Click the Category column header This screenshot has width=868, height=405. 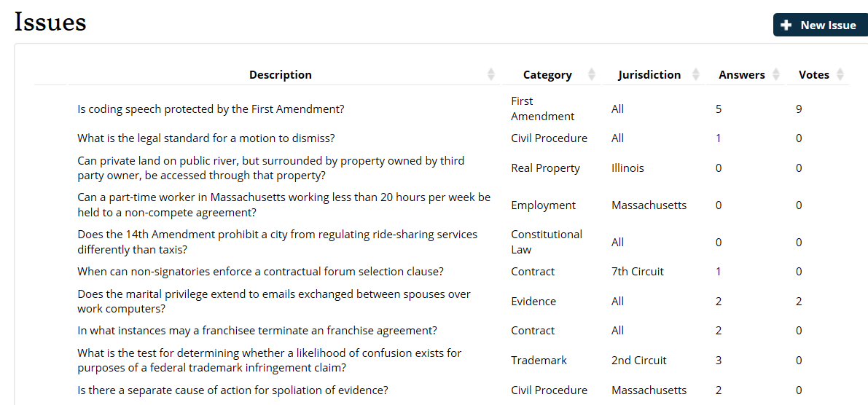547,75
